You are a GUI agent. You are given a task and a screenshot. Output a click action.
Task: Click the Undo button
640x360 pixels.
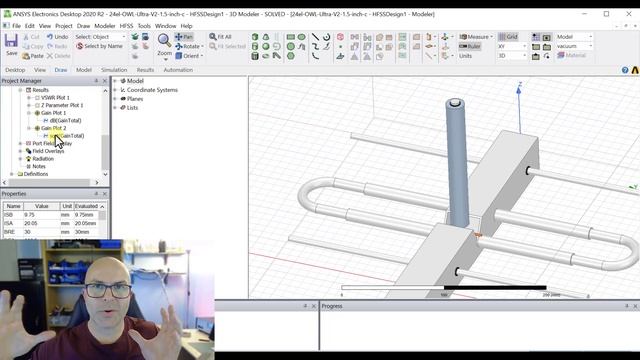point(57,37)
